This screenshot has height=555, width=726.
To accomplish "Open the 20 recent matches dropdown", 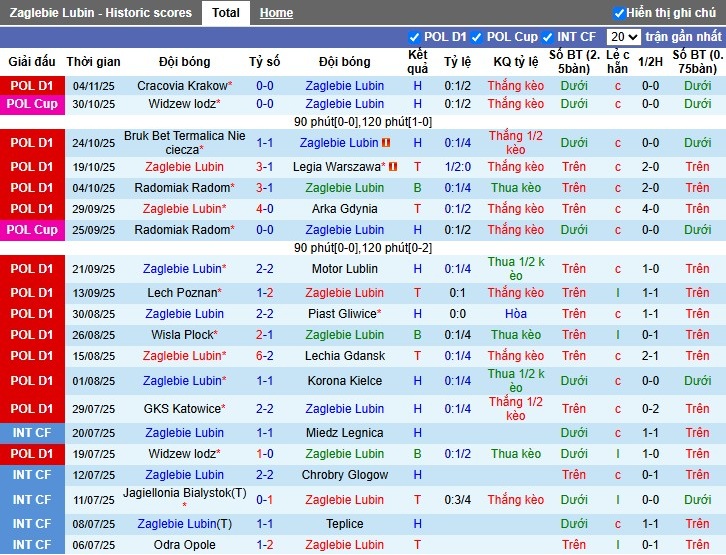I will click(x=623, y=37).
